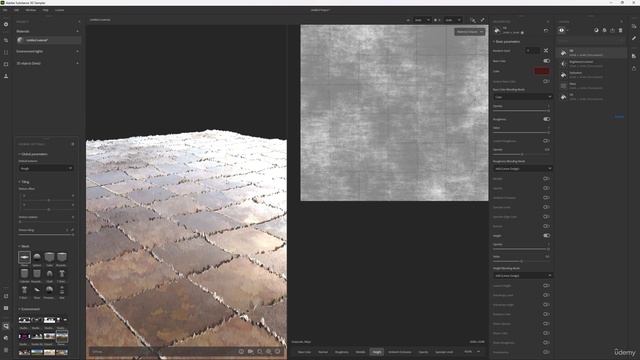
Task: Toggle the Roughness channel switch
Action: 547,119
